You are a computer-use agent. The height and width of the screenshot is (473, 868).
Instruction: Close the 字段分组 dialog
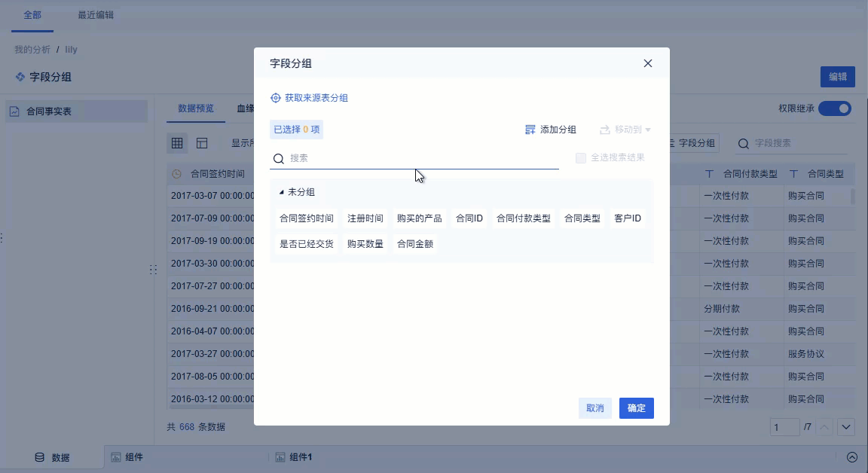click(648, 63)
